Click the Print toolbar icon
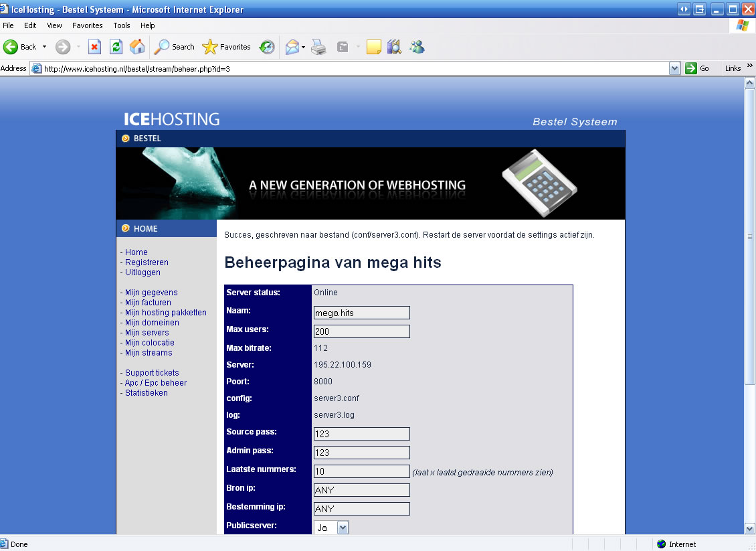Image resolution: width=756 pixels, height=551 pixels. pos(319,47)
